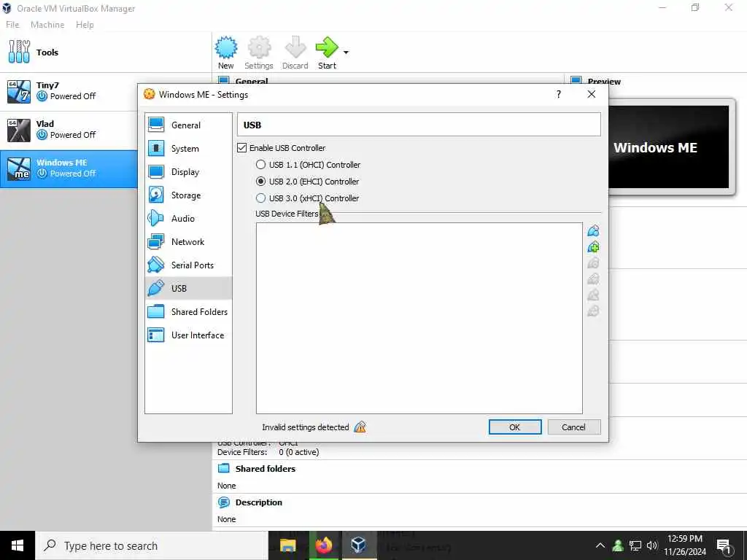Open the Display settings category
The height and width of the screenshot is (560, 747).
(188, 171)
